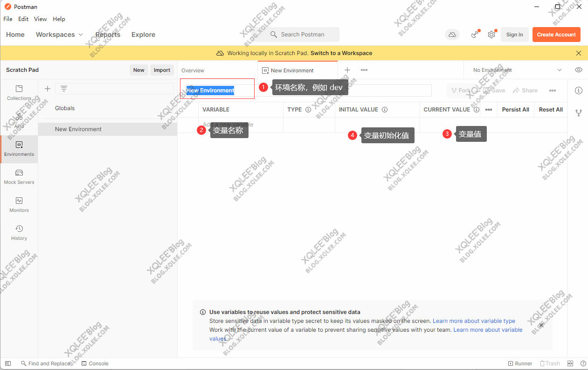Viewport: 588px width, 370px height.
Task: Click the info icon beside CURRENT VALUE
Action: pyautogui.click(x=477, y=110)
